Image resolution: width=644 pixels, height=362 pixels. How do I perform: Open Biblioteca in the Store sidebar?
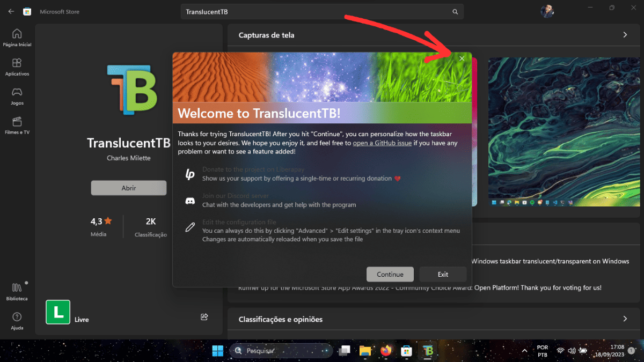coord(17,292)
